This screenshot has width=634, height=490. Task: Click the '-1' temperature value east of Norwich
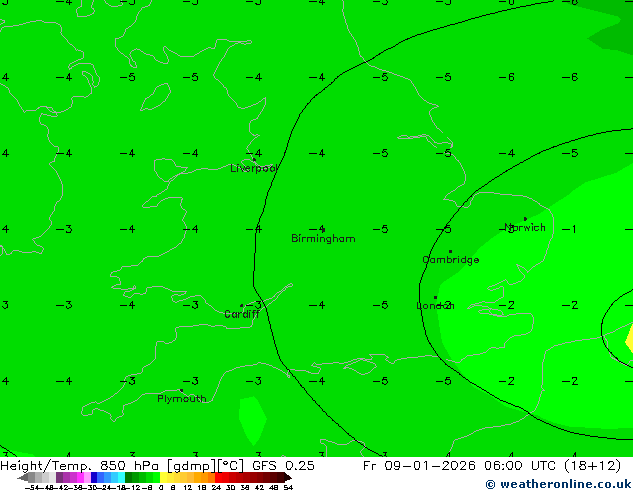(x=569, y=229)
